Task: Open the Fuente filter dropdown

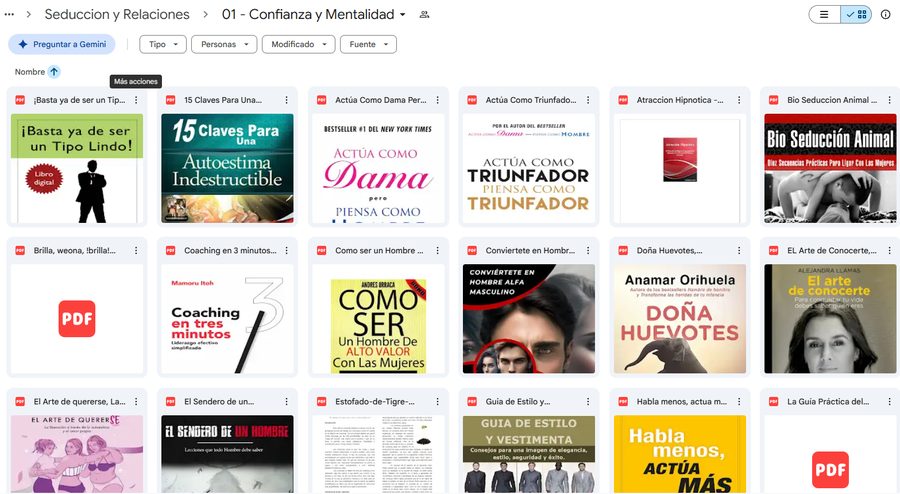Action: click(368, 44)
